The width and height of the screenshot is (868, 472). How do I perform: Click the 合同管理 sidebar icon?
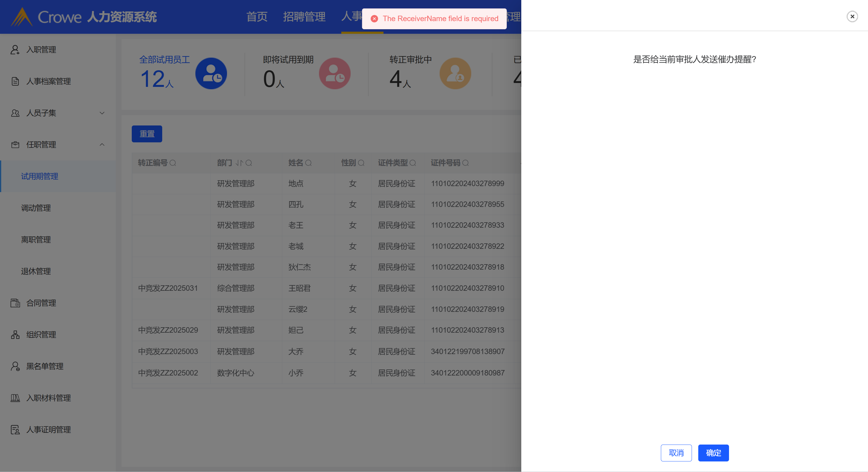15,303
